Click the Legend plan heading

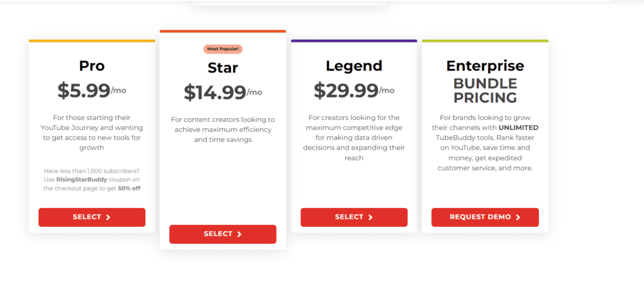354,65
